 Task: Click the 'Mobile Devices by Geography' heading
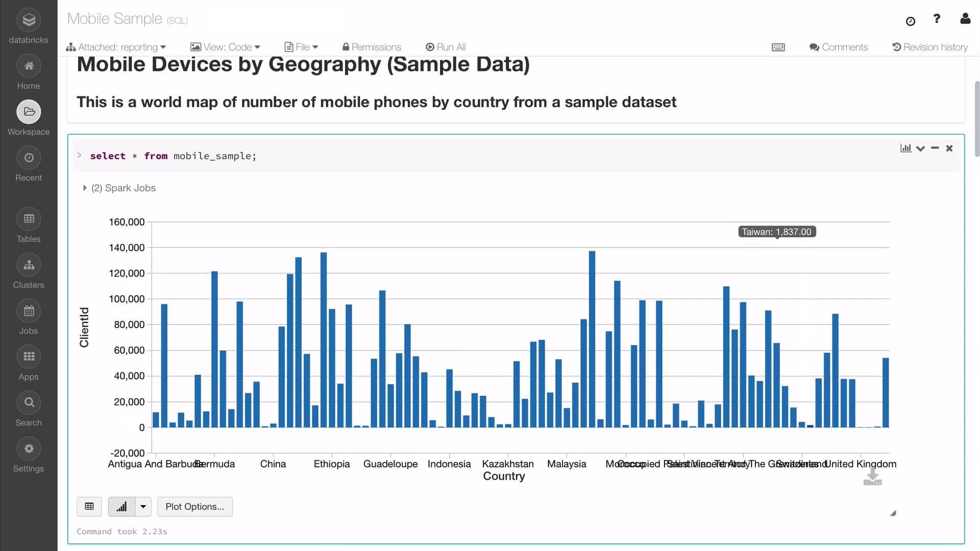click(x=303, y=65)
